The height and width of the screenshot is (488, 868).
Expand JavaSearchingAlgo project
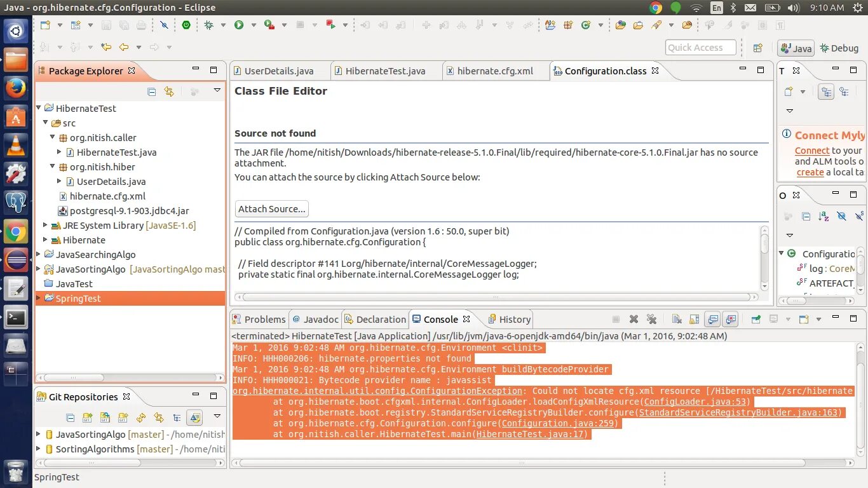(39, 254)
